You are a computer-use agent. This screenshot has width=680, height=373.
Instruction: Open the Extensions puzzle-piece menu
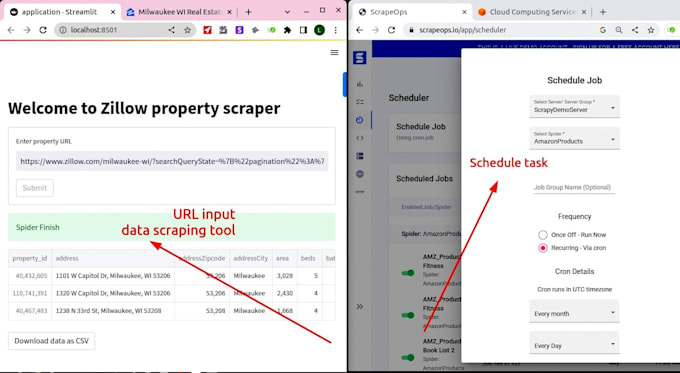click(287, 30)
